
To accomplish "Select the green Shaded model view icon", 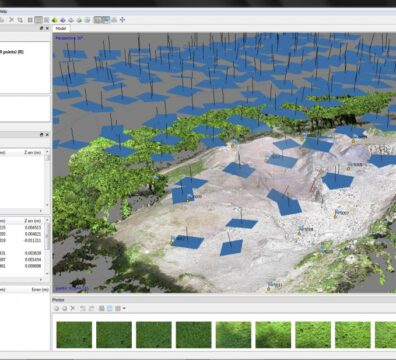I will click(55, 20).
